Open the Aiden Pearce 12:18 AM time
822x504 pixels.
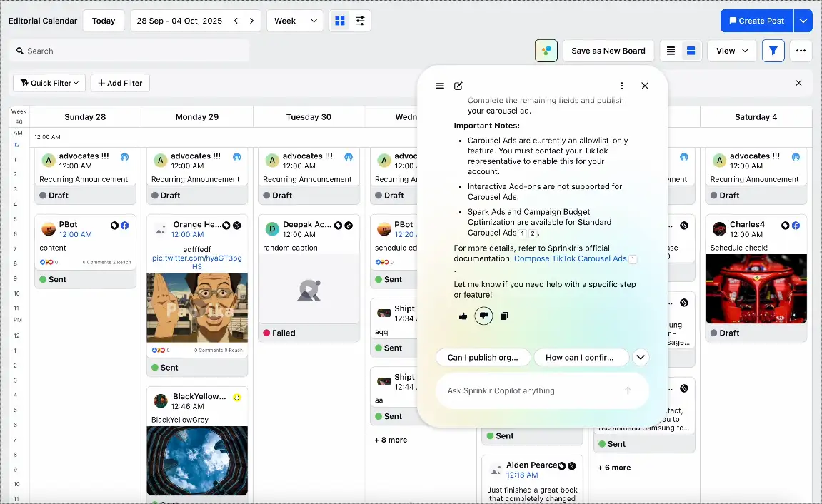(522, 475)
